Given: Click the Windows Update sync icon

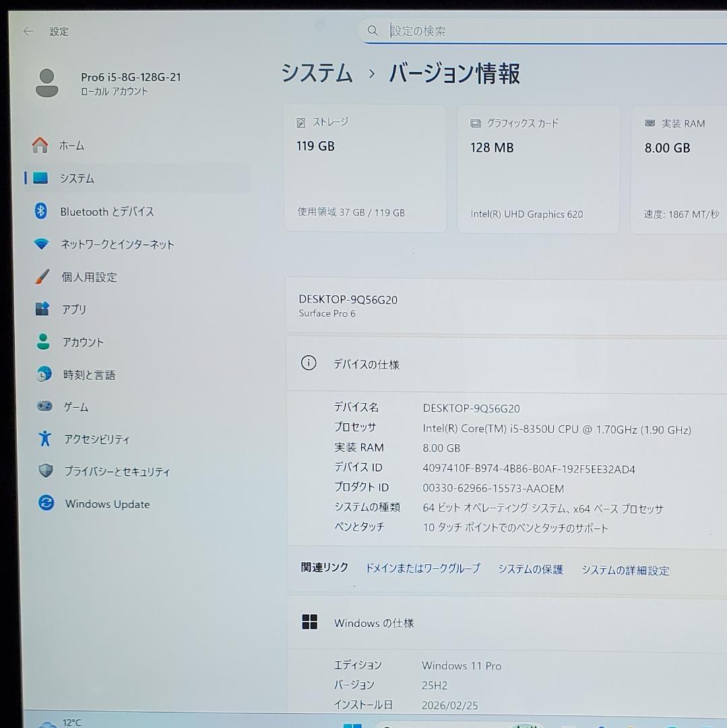Looking at the screenshot, I should (x=46, y=503).
